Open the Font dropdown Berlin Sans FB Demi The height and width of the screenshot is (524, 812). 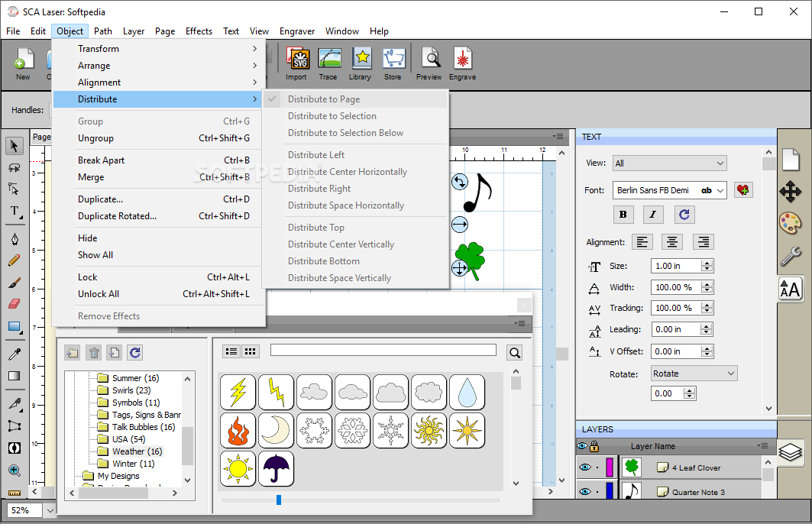tap(670, 190)
